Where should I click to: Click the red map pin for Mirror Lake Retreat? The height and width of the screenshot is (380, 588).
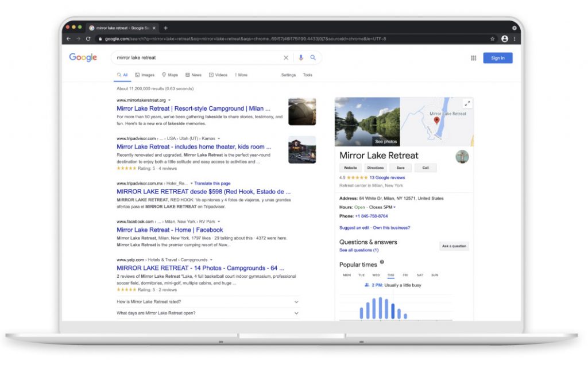pyautogui.click(x=436, y=121)
